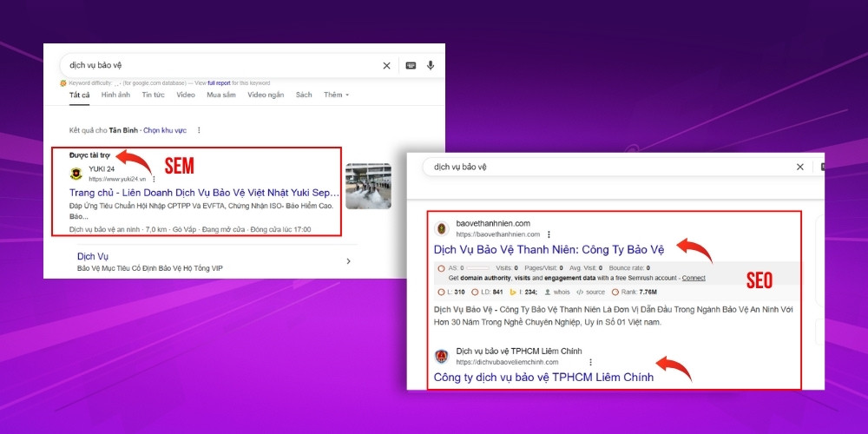Clear search text in left Google window
Screen dimensions: 868x434
pos(386,65)
